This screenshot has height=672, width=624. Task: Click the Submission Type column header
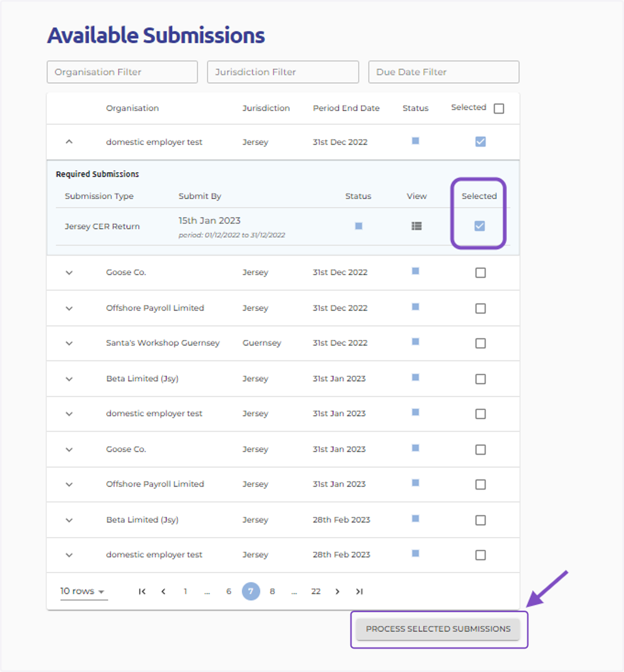(99, 196)
